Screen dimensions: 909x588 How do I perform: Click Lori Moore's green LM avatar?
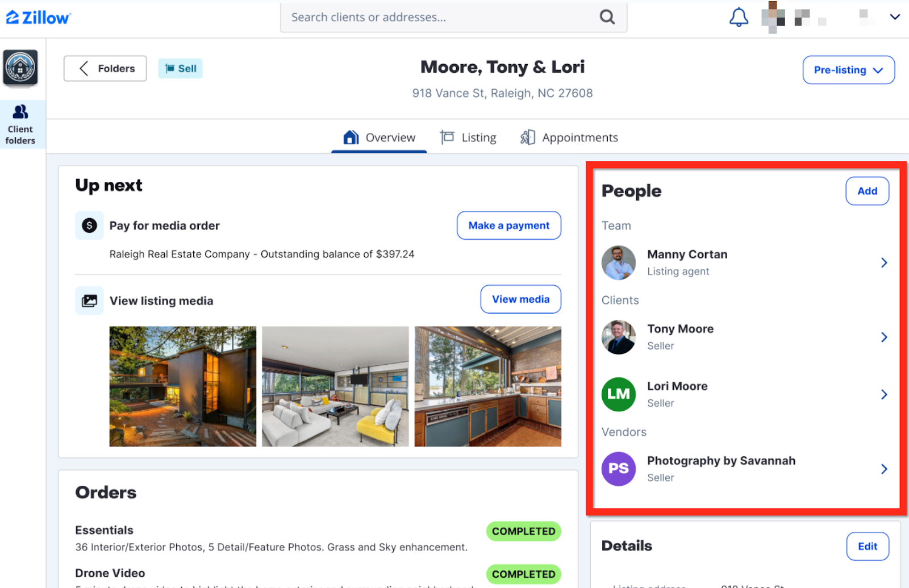pyautogui.click(x=618, y=394)
